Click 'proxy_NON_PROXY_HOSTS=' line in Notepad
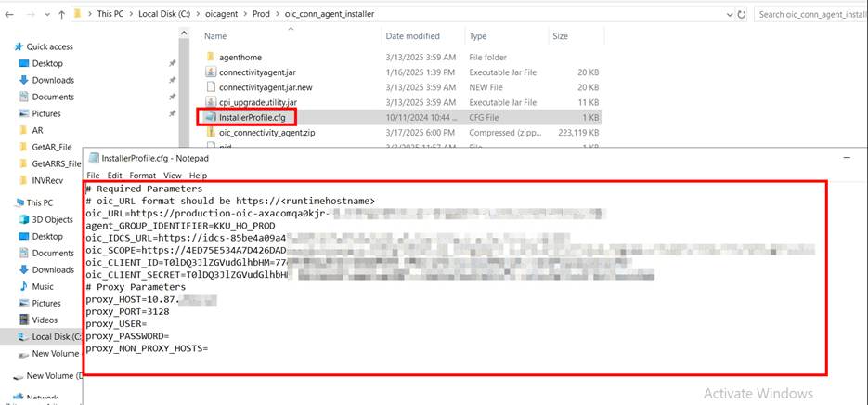 pos(147,349)
